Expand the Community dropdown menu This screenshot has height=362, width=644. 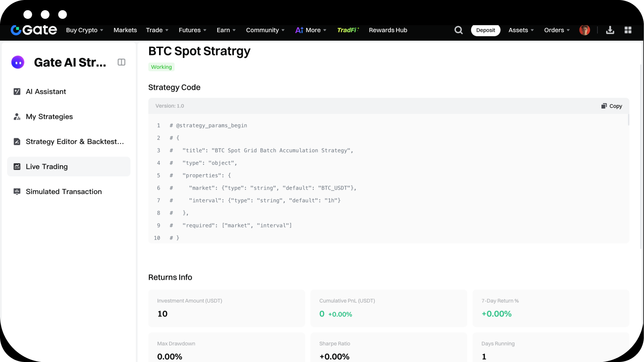265,30
